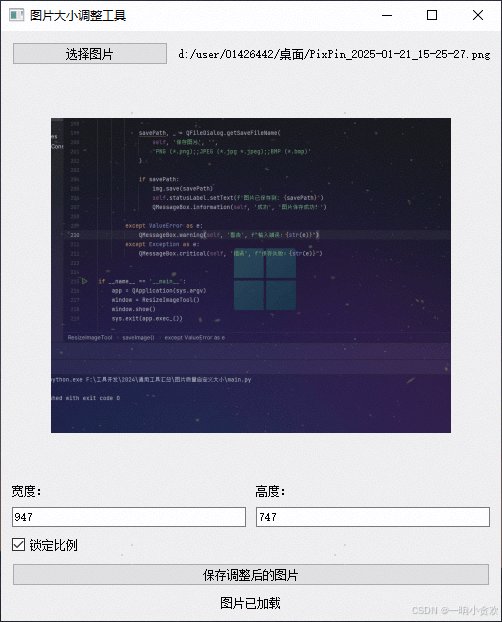Click the loaded image preview
502x622 pixels.
pos(251,275)
